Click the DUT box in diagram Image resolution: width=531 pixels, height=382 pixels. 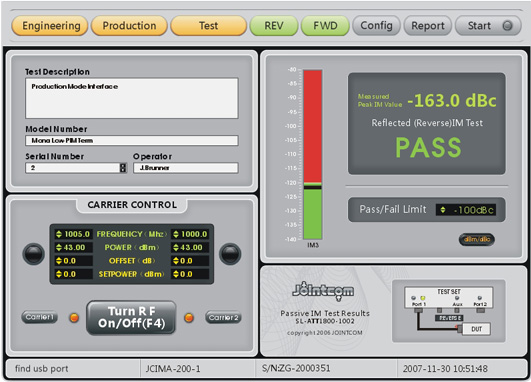tap(476, 329)
